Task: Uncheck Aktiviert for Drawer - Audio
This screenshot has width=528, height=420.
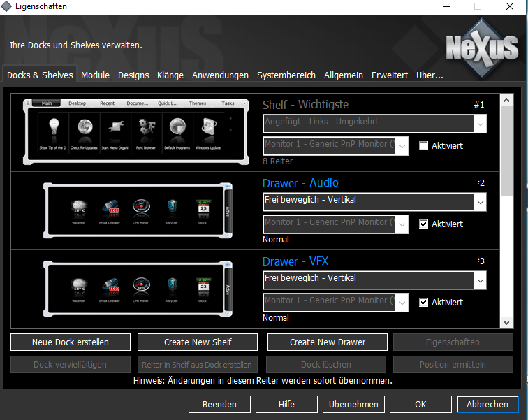Action: pos(423,224)
